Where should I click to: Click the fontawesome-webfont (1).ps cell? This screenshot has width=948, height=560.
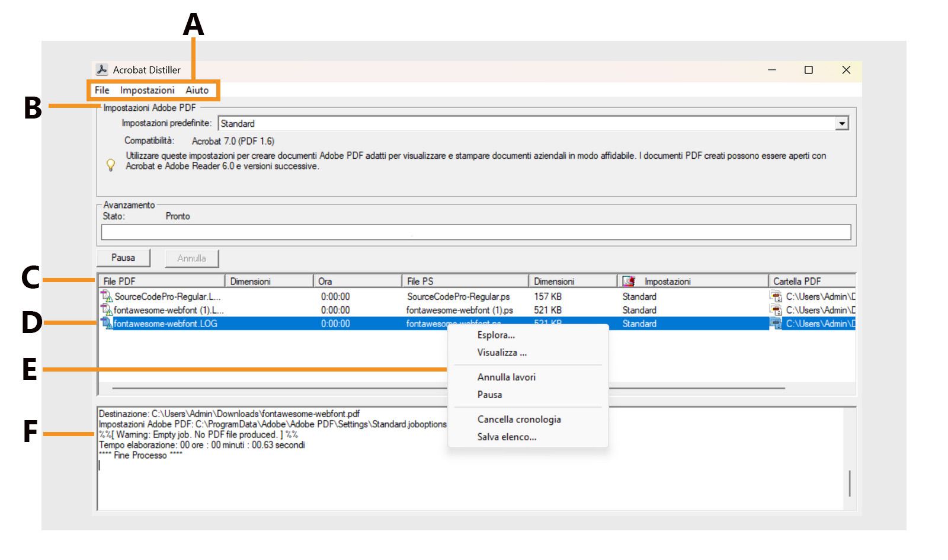pos(459,310)
